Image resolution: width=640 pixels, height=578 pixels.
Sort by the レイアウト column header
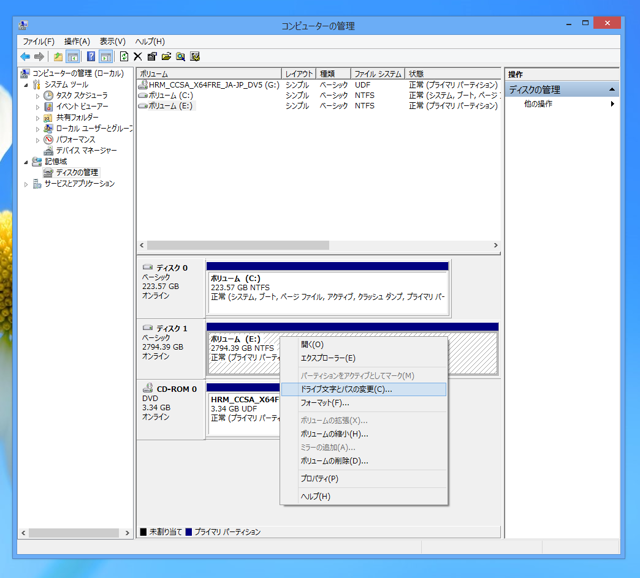click(x=299, y=74)
